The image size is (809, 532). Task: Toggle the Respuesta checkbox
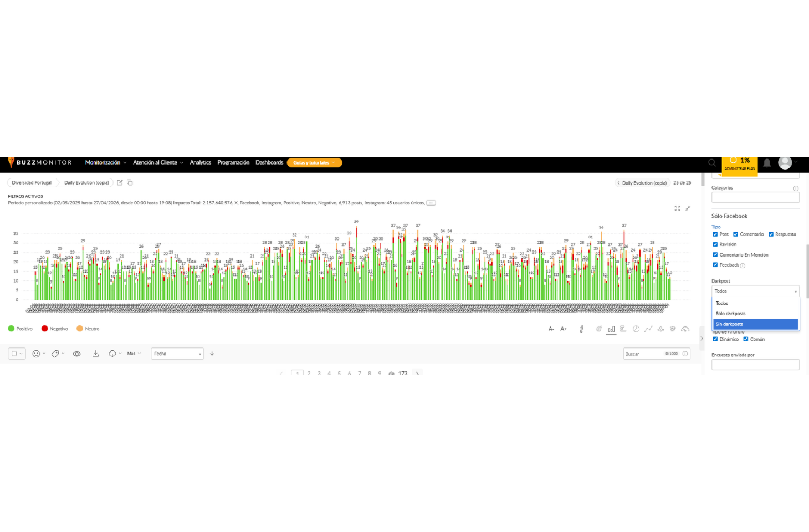tap(771, 234)
